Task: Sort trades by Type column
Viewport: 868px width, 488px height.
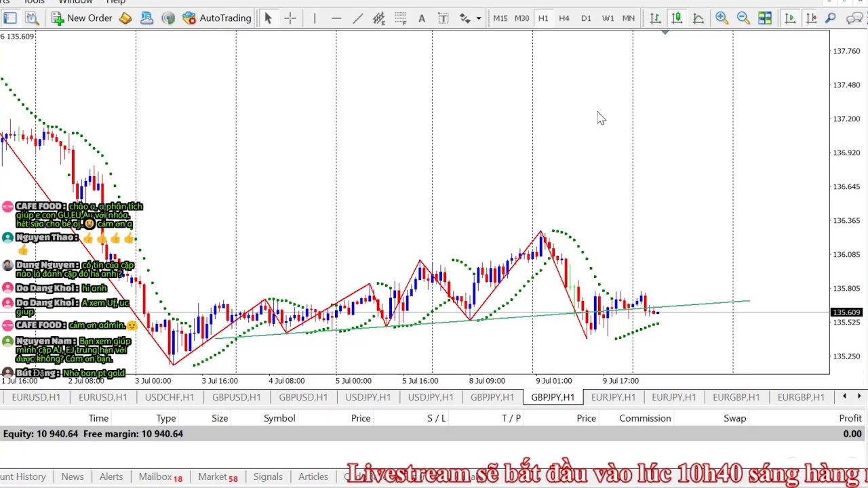Action: (166, 418)
